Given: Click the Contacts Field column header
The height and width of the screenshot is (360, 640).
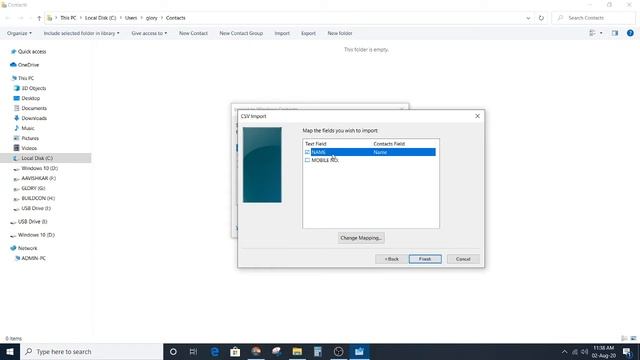Looking at the screenshot, I should (x=389, y=144).
